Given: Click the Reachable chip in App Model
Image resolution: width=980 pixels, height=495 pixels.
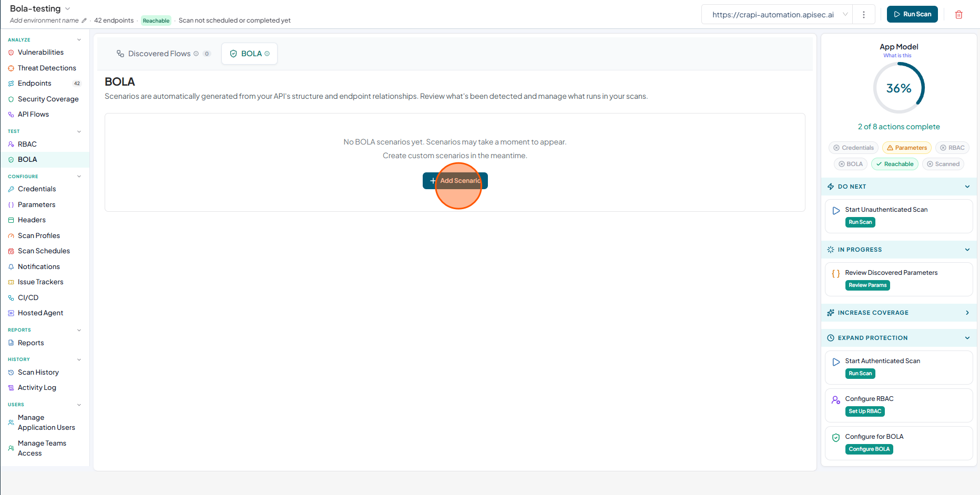Looking at the screenshot, I should pyautogui.click(x=895, y=164).
